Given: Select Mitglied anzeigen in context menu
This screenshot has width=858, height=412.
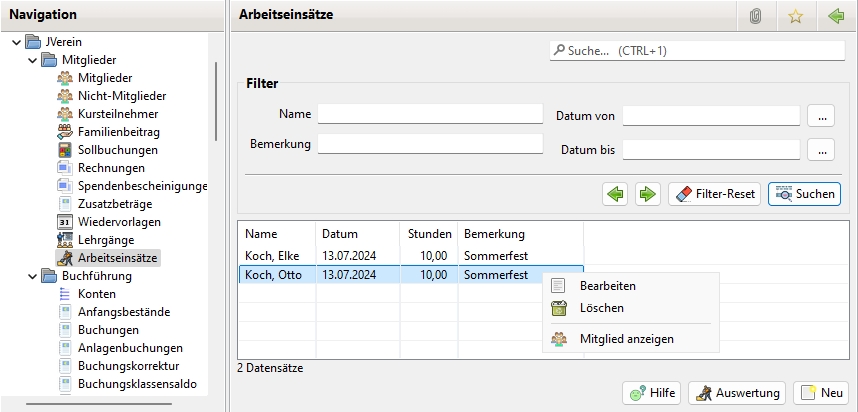Looking at the screenshot, I should (626, 339).
